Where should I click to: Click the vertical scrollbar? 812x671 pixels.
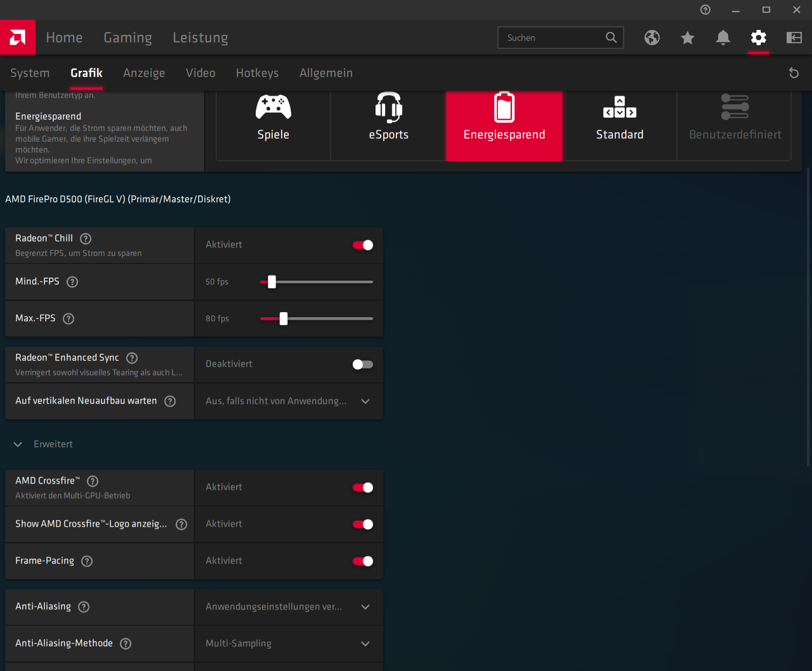(808, 316)
